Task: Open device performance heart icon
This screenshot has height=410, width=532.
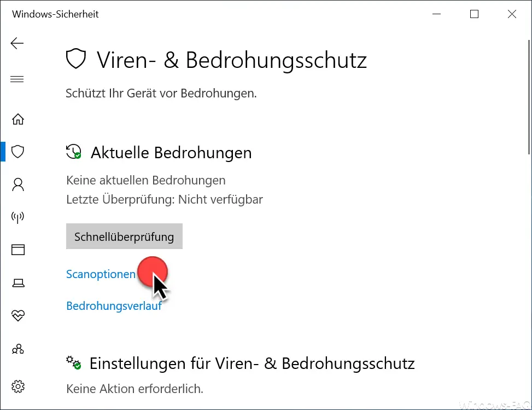Action: [x=18, y=315]
